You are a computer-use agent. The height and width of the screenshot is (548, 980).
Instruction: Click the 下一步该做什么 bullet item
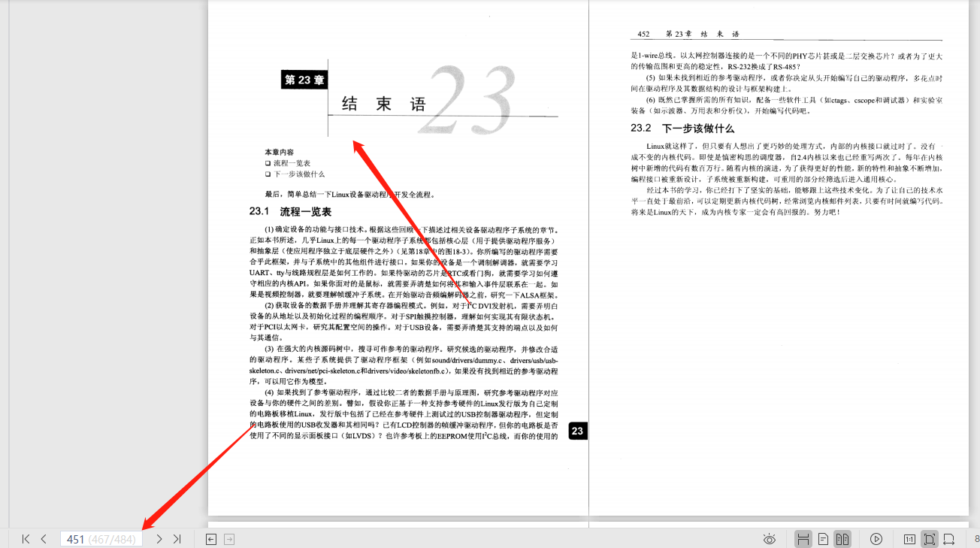tap(295, 174)
